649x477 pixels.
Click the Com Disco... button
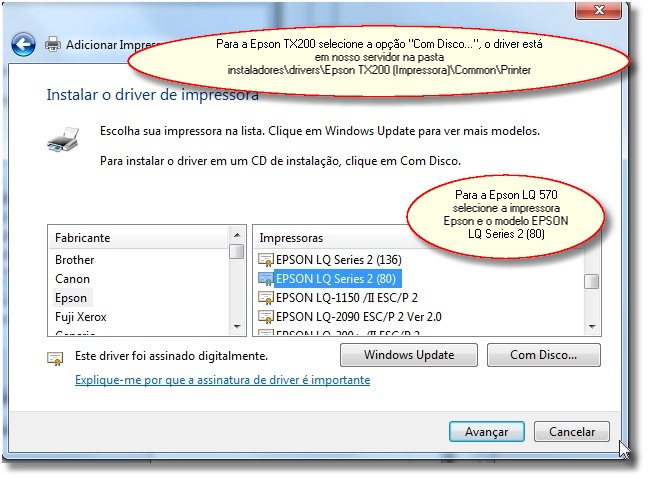point(543,355)
